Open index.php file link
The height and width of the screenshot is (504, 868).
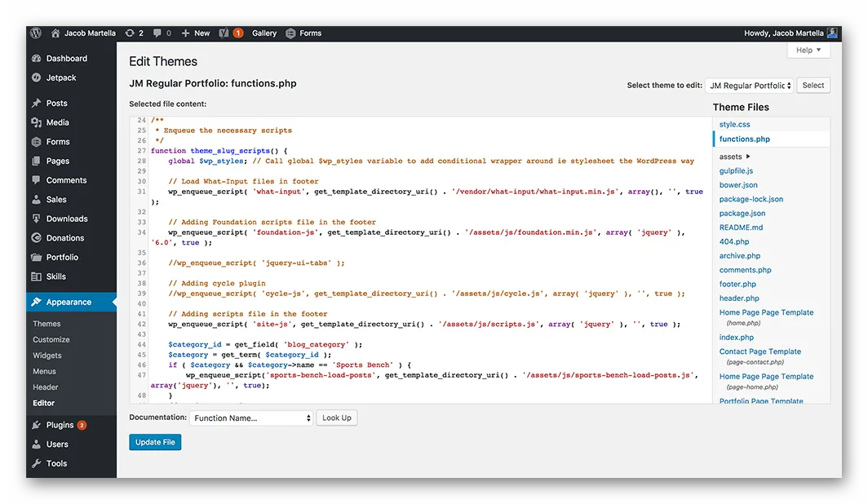click(736, 337)
